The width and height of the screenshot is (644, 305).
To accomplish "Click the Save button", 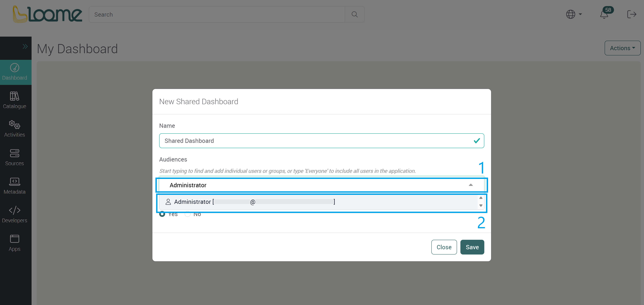I will [472, 247].
